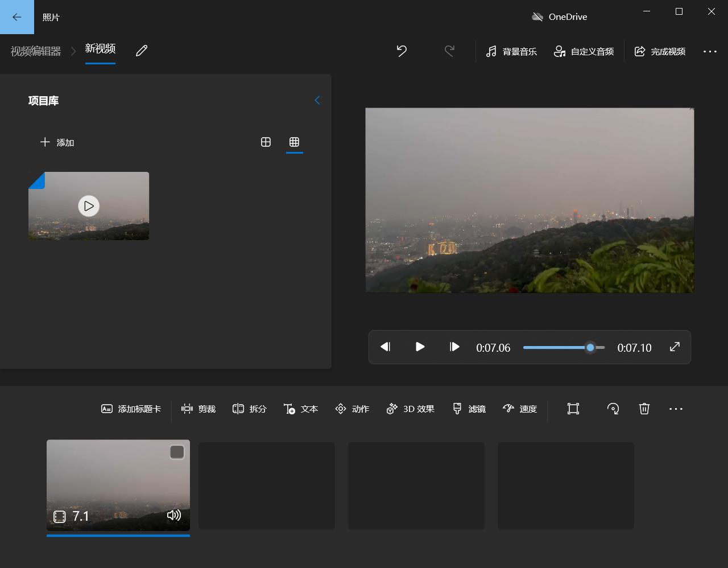Rename 新视频 with the pencil icon
The height and width of the screenshot is (568, 728).
[x=141, y=51]
